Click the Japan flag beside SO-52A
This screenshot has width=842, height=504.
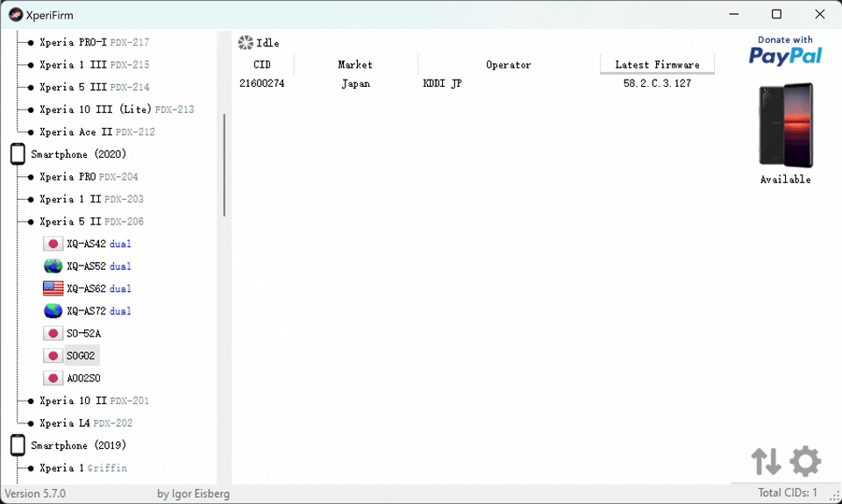tap(54, 333)
